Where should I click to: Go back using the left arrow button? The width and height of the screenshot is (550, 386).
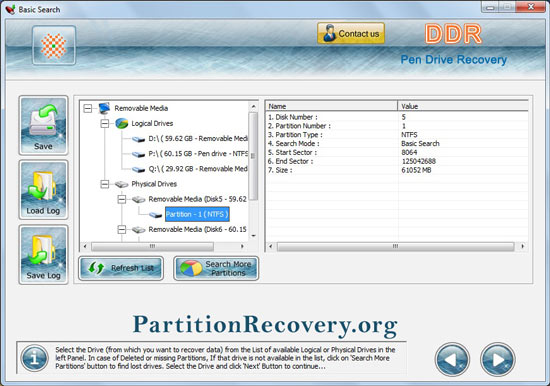click(452, 359)
